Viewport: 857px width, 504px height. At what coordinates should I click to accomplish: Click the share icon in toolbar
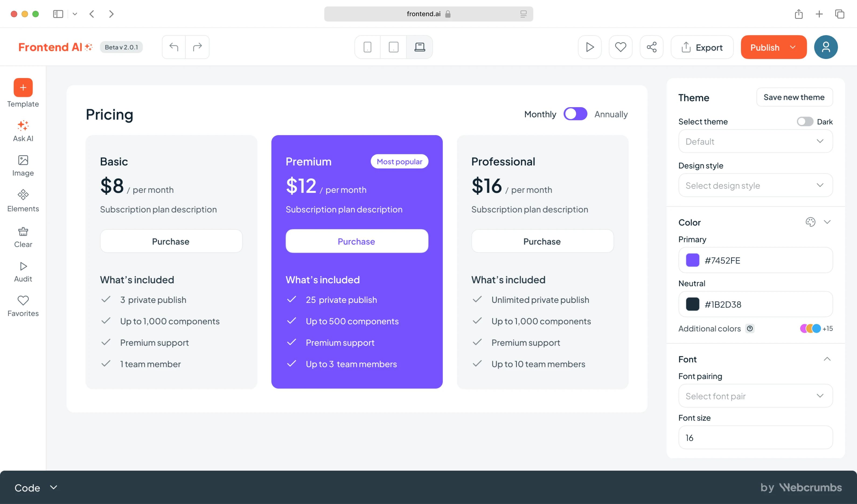[x=651, y=47]
